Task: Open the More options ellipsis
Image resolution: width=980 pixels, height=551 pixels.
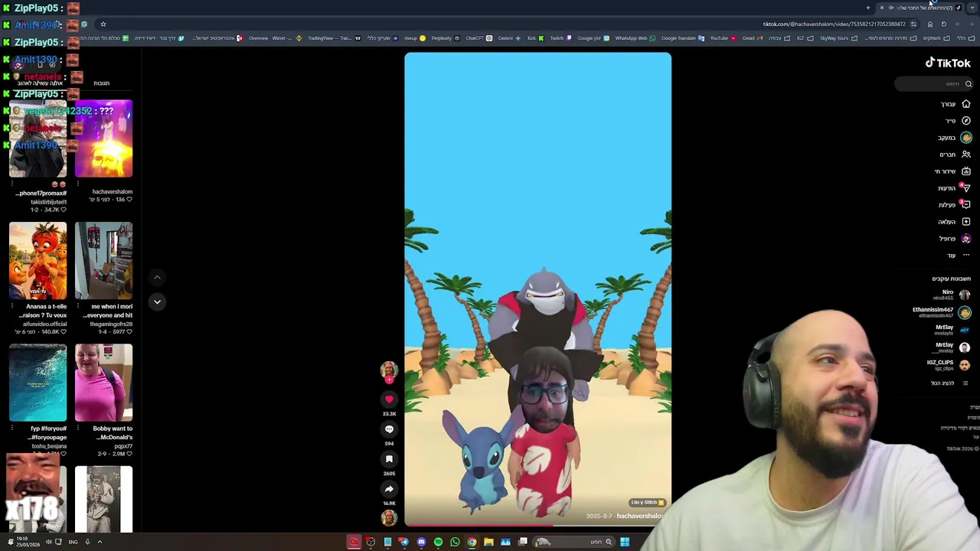Action: [966, 256]
